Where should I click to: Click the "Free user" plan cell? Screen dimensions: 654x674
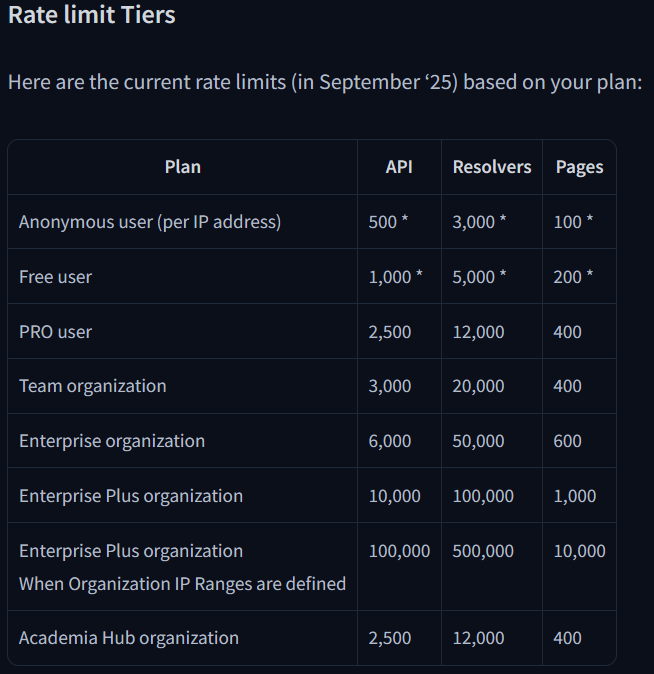55,277
